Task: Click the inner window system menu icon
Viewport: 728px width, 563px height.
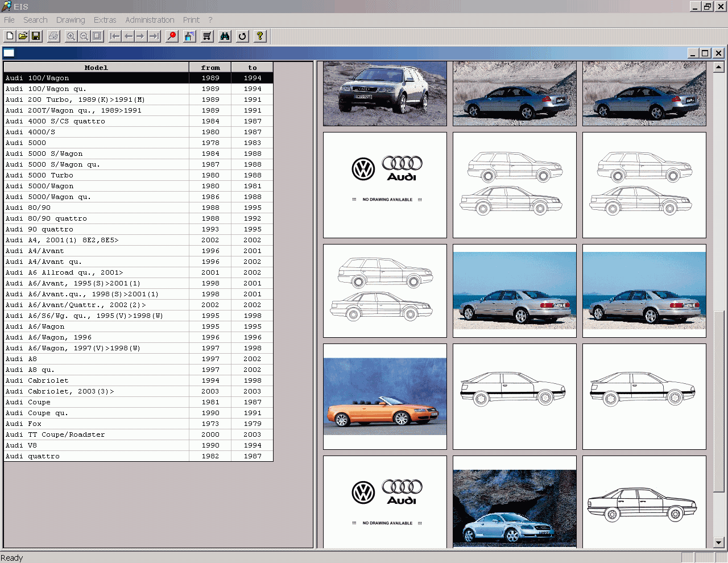Action: [x=9, y=53]
